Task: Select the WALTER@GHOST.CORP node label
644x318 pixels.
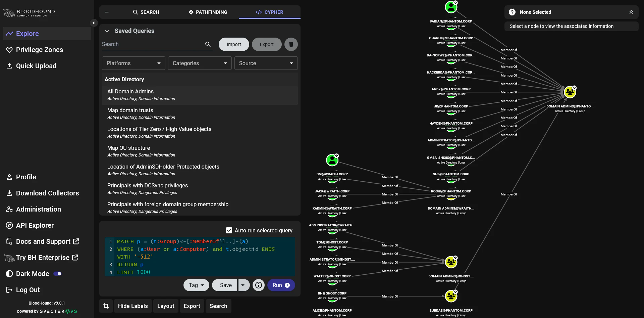Action: [x=332, y=276]
